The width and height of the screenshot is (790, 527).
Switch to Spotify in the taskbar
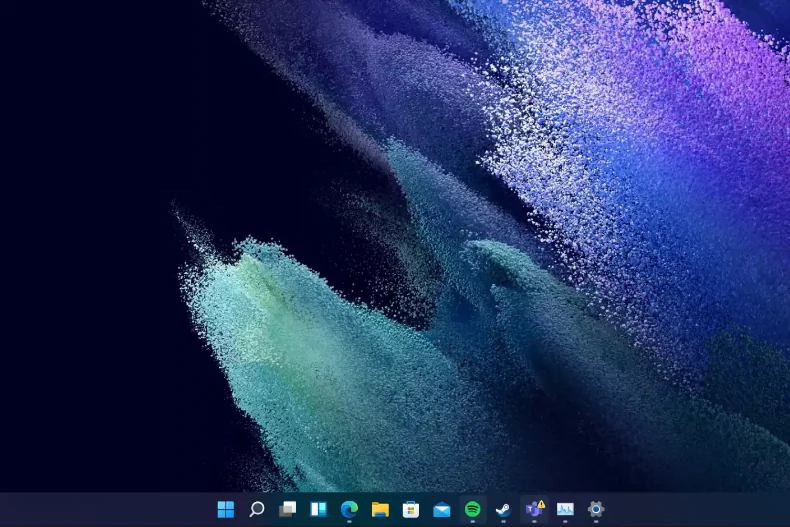[x=472, y=509]
